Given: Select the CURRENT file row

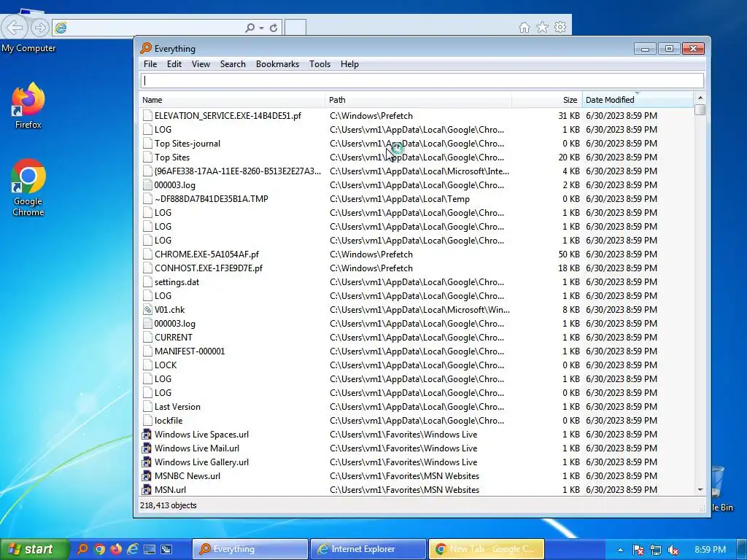Looking at the screenshot, I should (417, 337).
